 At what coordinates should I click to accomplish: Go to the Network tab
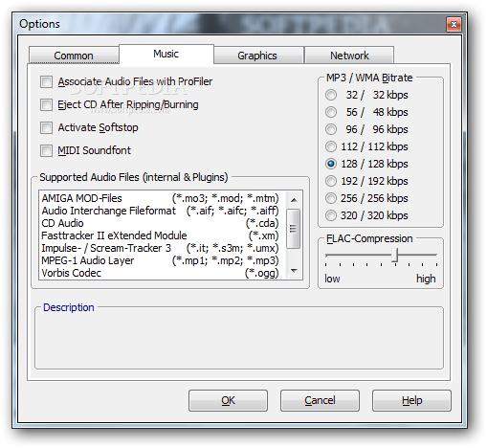349,56
